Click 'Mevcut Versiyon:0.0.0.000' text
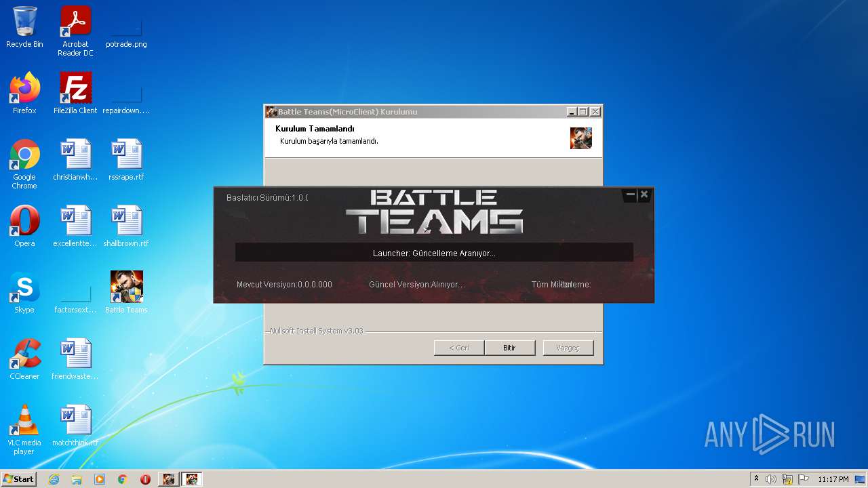The image size is (868, 488). [x=284, y=285]
